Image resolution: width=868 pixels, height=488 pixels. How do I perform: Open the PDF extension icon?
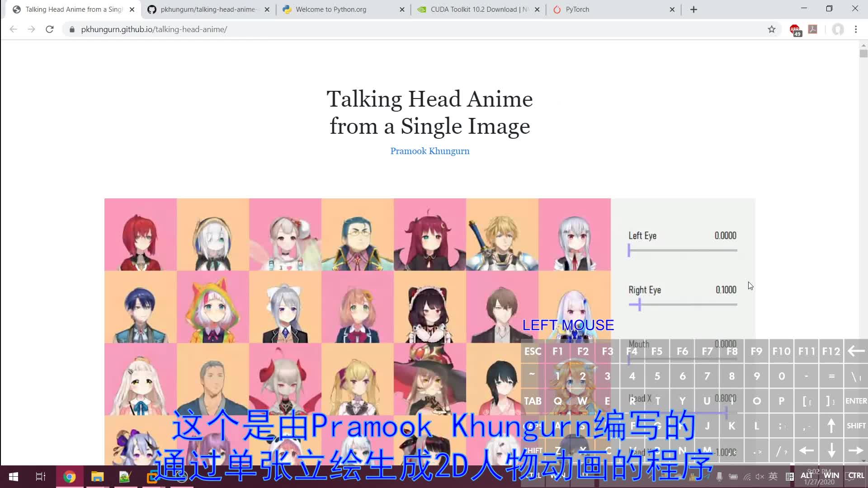click(813, 29)
